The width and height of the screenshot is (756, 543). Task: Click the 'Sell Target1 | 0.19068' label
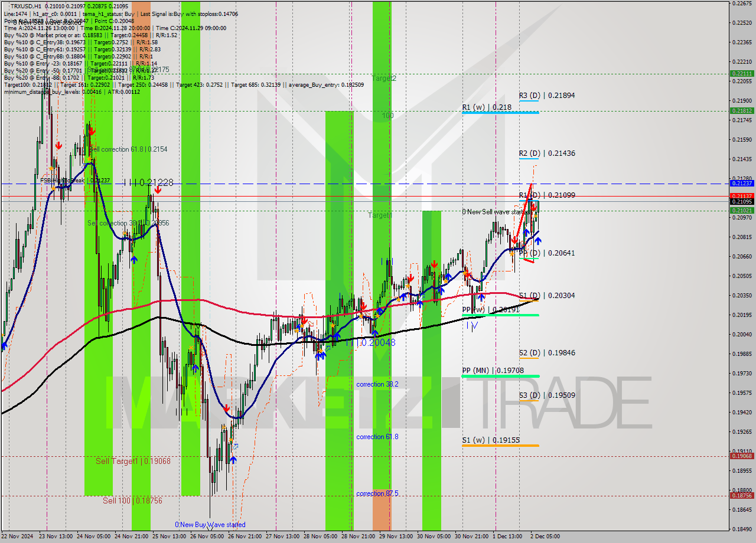click(133, 460)
